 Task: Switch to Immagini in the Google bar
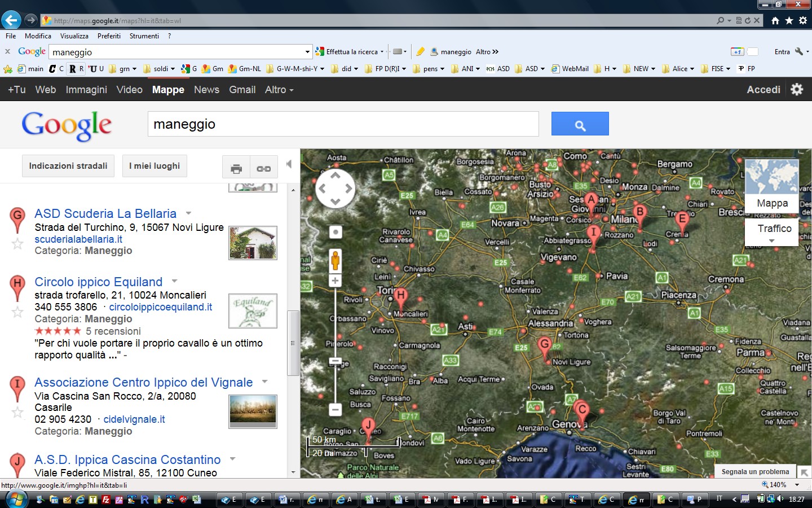click(86, 90)
